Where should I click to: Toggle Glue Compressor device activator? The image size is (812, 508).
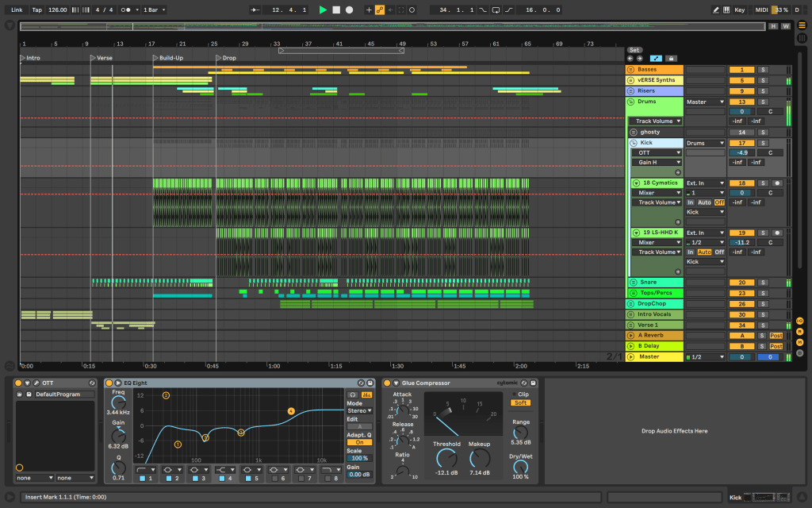(386, 383)
